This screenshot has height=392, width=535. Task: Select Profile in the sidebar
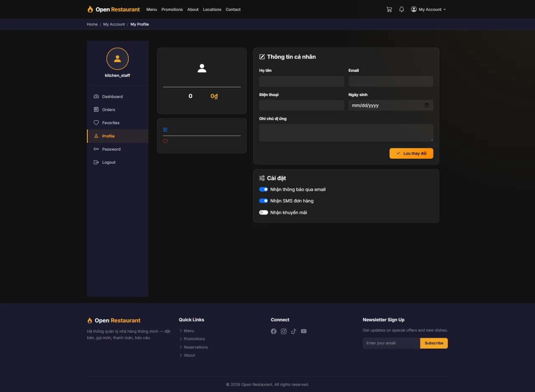[x=117, y=136]
